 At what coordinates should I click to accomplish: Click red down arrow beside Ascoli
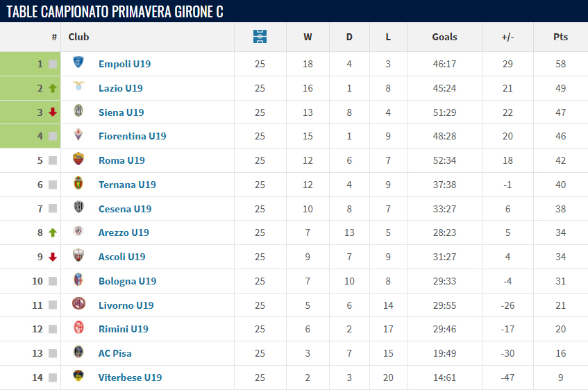click(x=53, y=257)
